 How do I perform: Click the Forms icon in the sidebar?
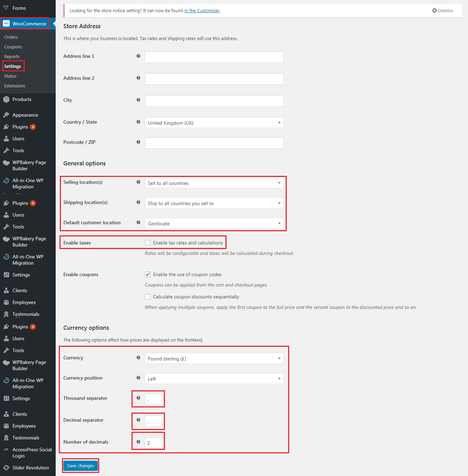coord(6,8)
